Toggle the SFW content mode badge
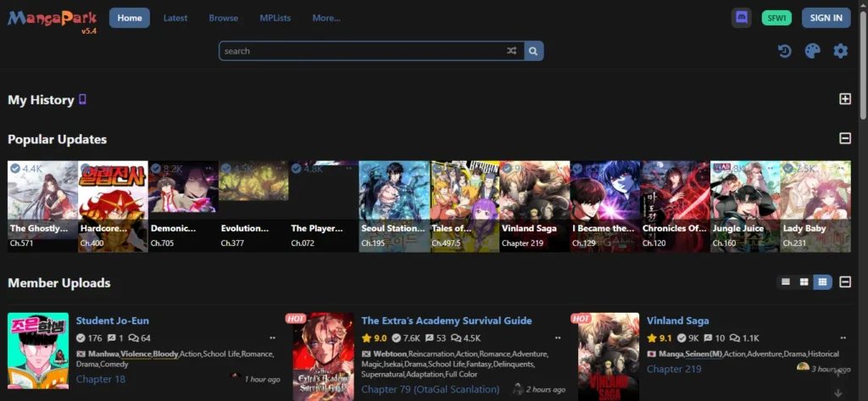The height and width of the screenshot is (401, 868). (x=776, y=18)
